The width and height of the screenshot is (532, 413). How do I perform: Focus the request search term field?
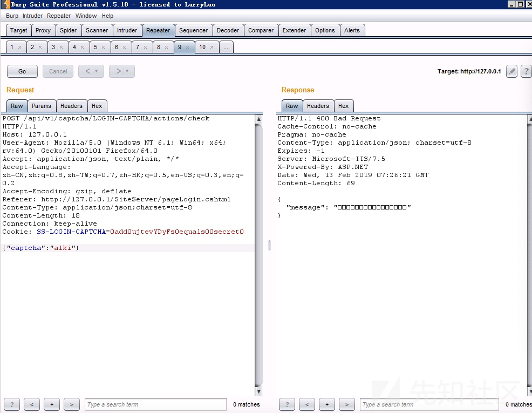point(155,404)
